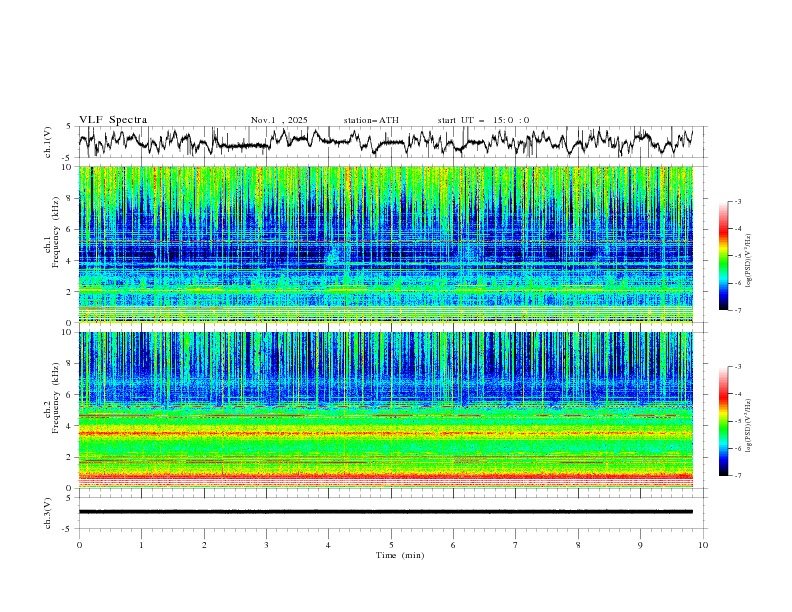Image resolution: width=792 pixels, height=612 pixels.
Task: Click the 'ch.3(V)' axis label
Action: (x=48, y=513)
